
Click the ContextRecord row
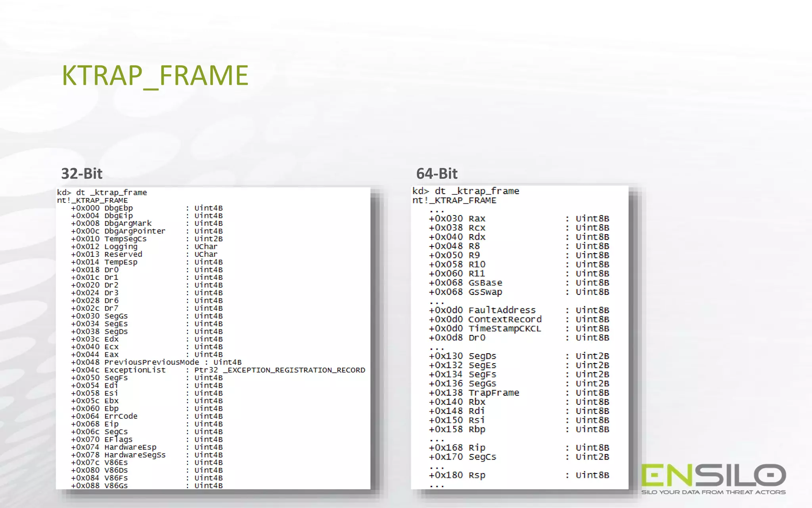pyautogui.click(x=519, y=319)
